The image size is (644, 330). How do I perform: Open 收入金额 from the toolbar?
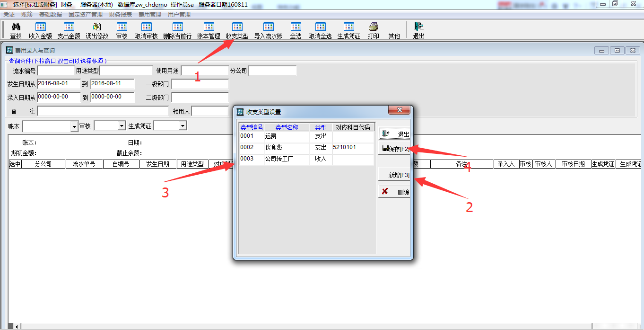[x=41, y=27]
